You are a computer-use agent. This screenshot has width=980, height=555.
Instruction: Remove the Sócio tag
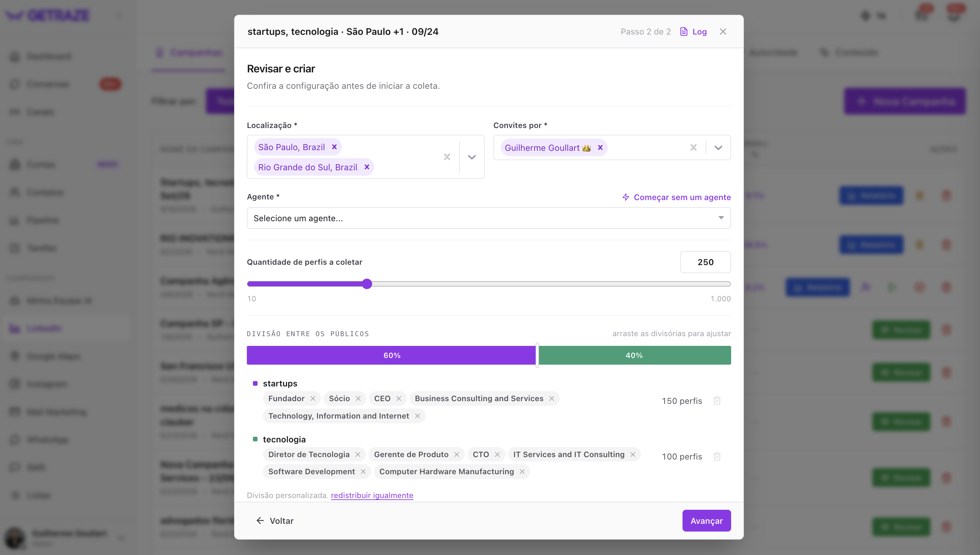pos(358,398)
